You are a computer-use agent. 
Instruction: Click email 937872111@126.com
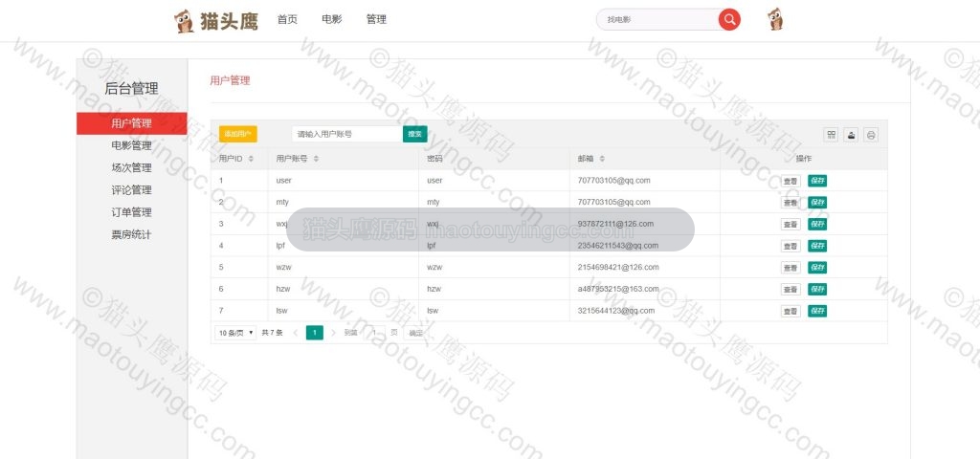pos(615,224)
